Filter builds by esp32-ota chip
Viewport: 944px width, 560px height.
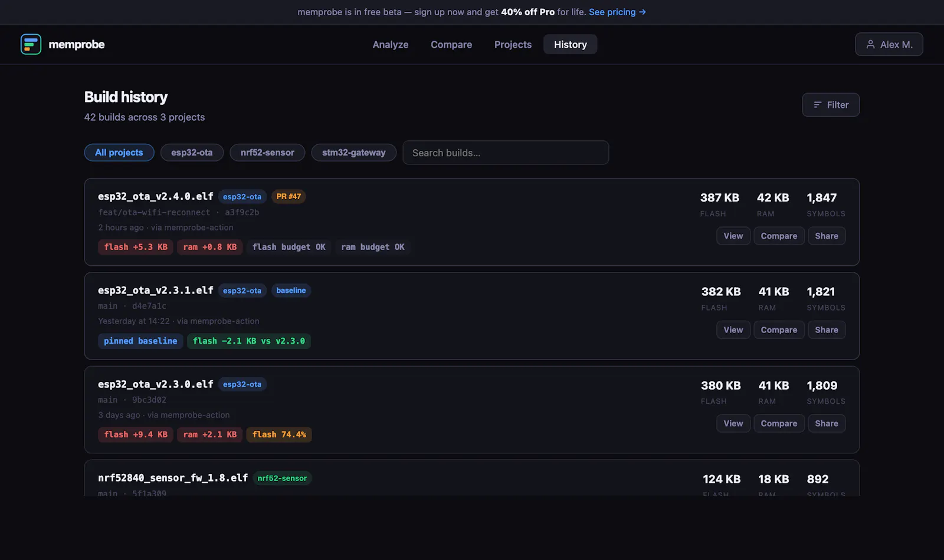(192, 153)
